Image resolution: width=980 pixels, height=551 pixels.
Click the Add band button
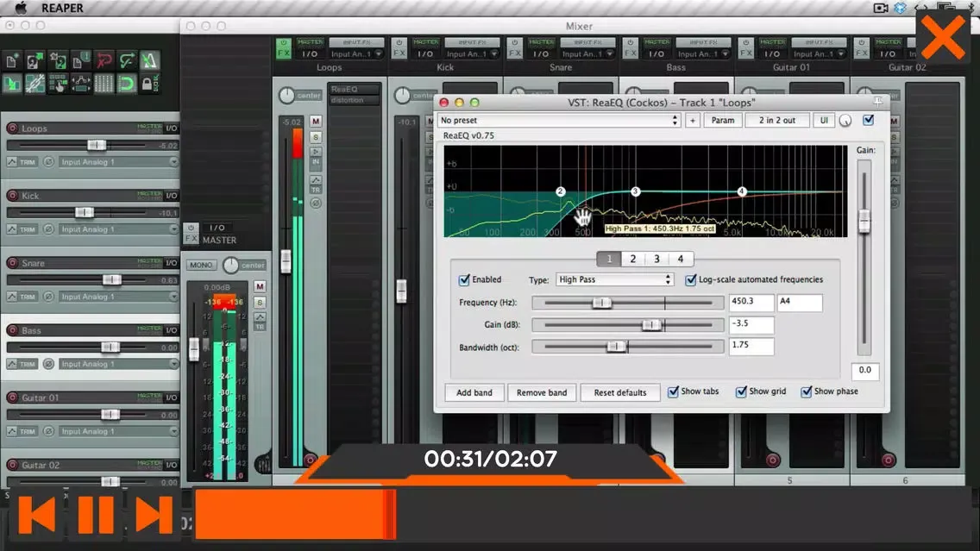[474, 392]
